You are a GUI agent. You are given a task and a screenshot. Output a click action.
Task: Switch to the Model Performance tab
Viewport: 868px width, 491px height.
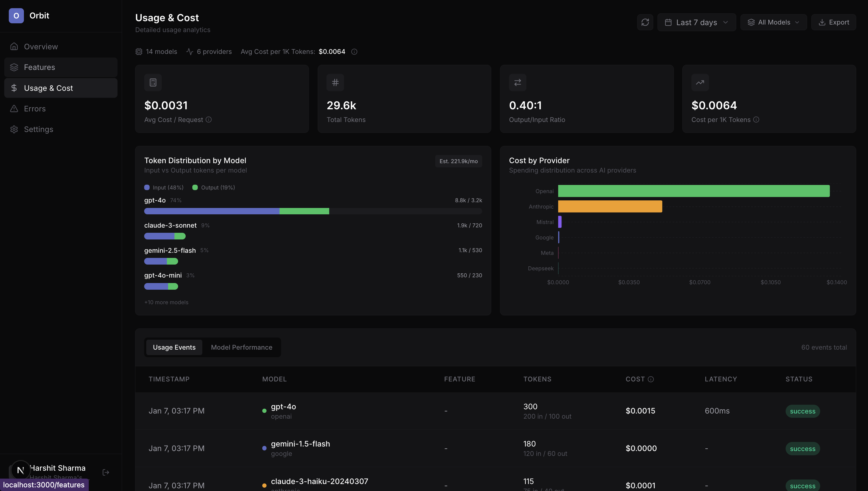point(241,347)
